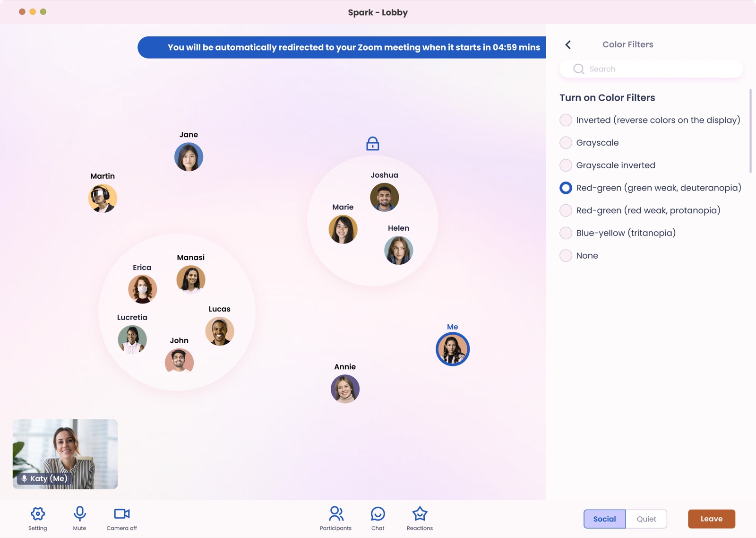Open the Chat bubble icon

pos(378,514)
